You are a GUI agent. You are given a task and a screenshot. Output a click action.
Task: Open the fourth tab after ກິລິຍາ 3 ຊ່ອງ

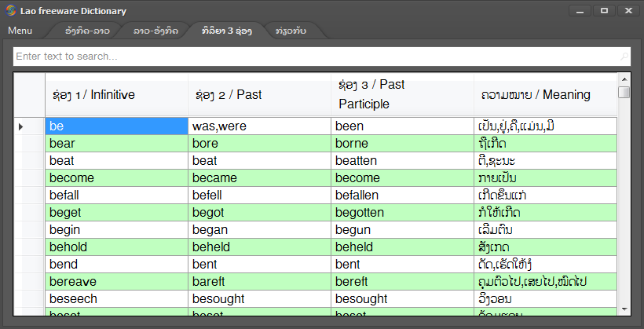coord(291,31)
